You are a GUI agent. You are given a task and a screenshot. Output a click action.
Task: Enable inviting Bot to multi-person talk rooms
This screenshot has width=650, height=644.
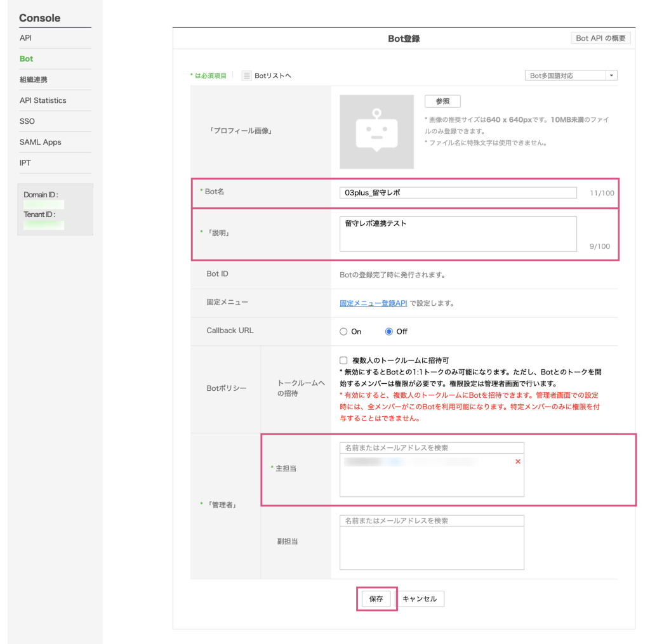pos(344,360)
